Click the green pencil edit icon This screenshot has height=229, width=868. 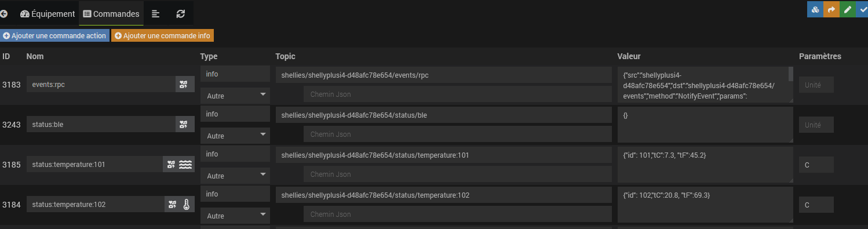847,10
